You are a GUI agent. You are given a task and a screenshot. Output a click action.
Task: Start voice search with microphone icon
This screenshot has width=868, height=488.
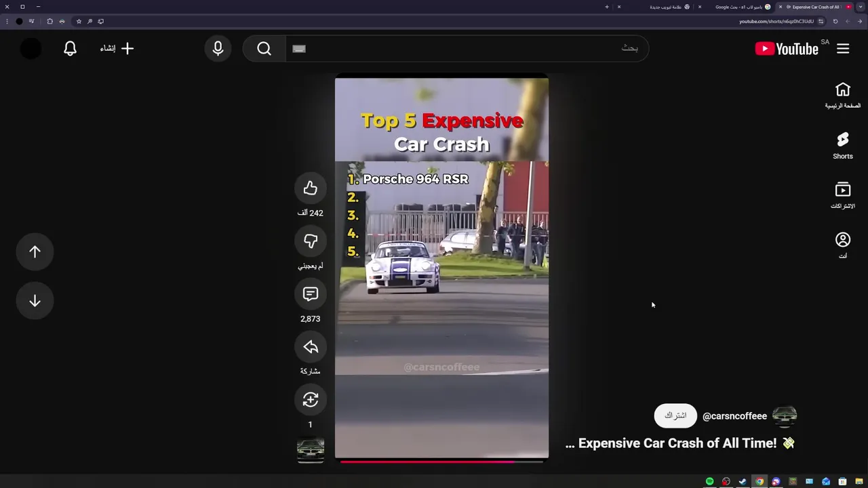(x=218, y=48)
